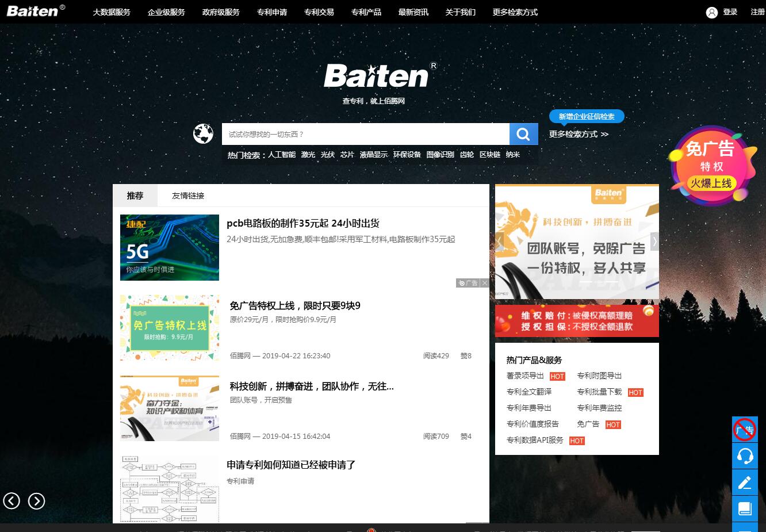This screenshot has width=766, height=532.
Task: Search the hot keyword 图像识别
Action: (441, 155)
